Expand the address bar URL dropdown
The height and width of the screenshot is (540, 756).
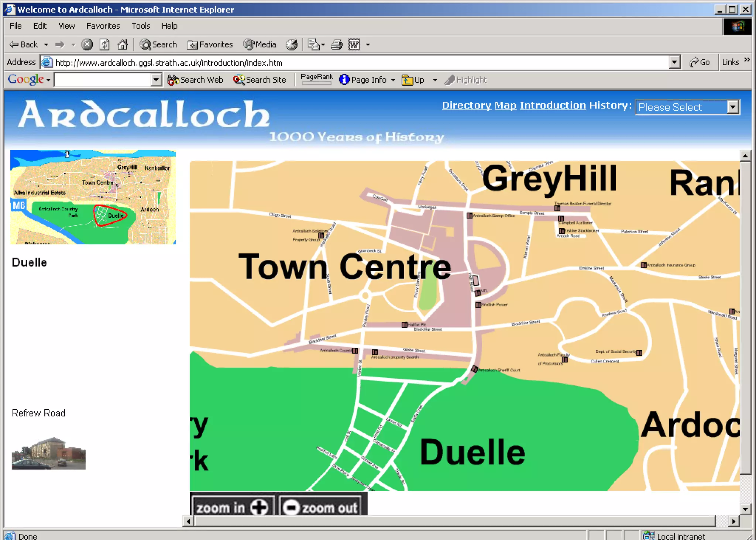674,62
